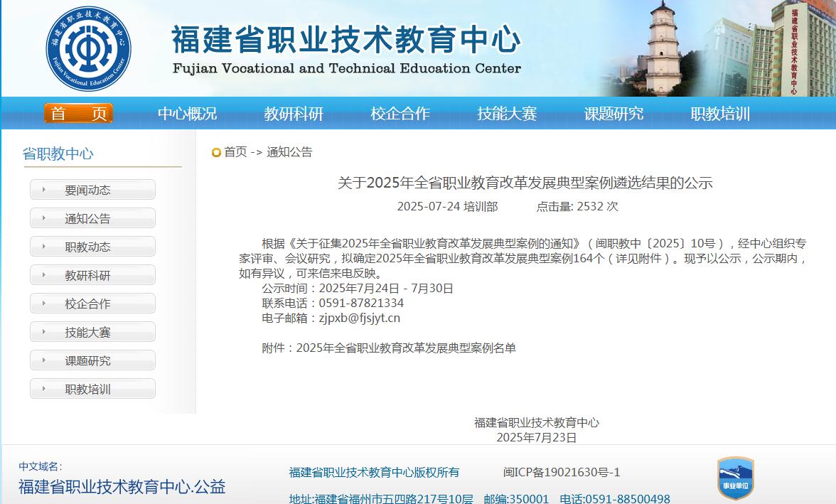
Task: Click the yellow breadcrumb bullet icon
Action: (216, 153)
